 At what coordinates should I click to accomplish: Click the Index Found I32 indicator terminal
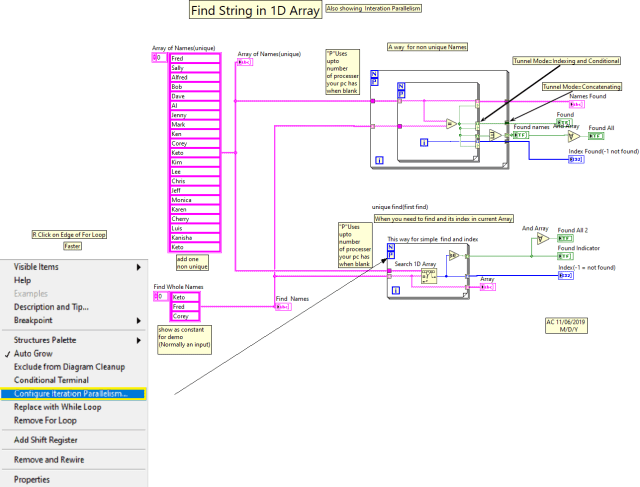coord(575,159)
